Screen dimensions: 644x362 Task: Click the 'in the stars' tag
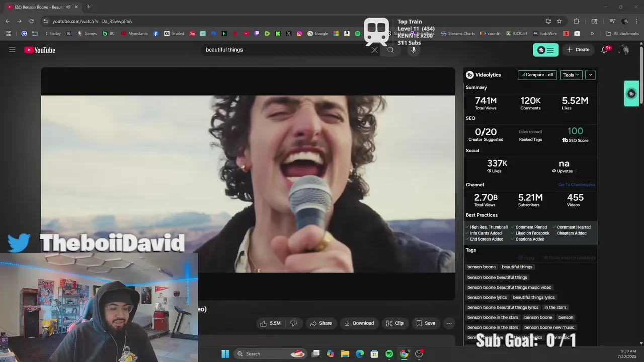coord(555,307)
